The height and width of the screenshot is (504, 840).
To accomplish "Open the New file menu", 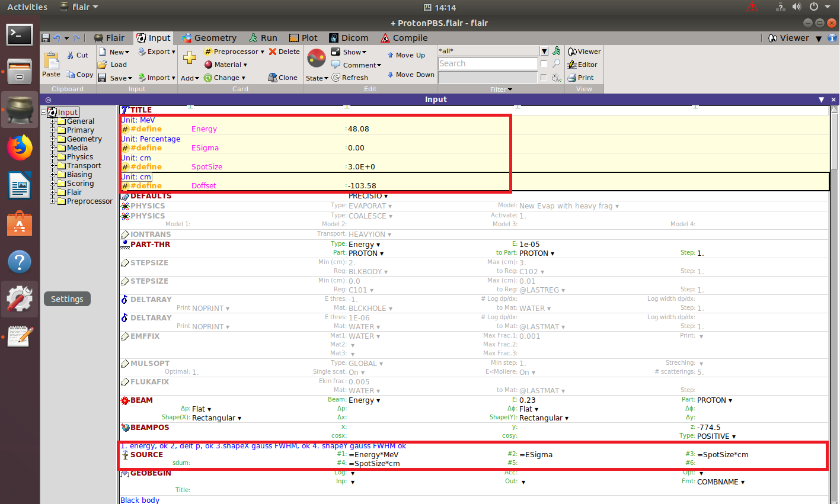I will [x=114, y=52].
